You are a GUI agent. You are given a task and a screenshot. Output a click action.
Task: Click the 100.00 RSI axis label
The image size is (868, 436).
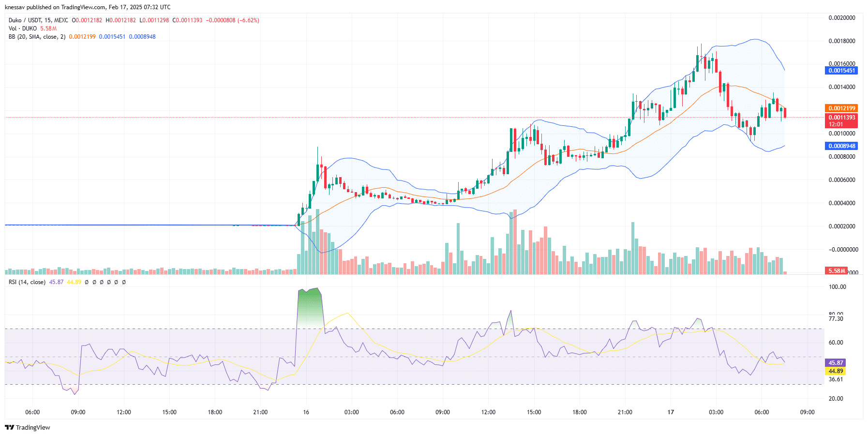(838, 287)
